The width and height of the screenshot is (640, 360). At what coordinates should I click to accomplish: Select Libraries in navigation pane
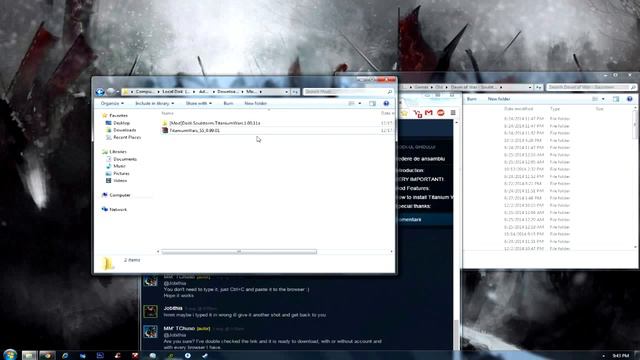coord(118,152)
